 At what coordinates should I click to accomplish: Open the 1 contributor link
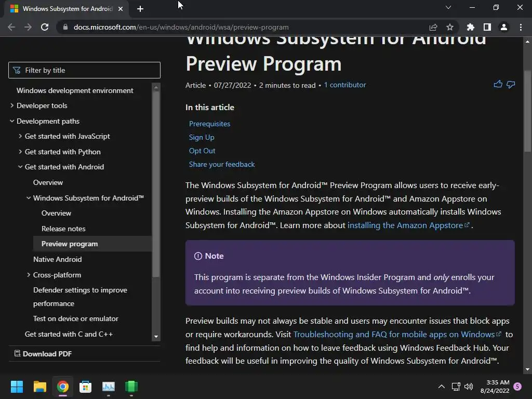345,85
